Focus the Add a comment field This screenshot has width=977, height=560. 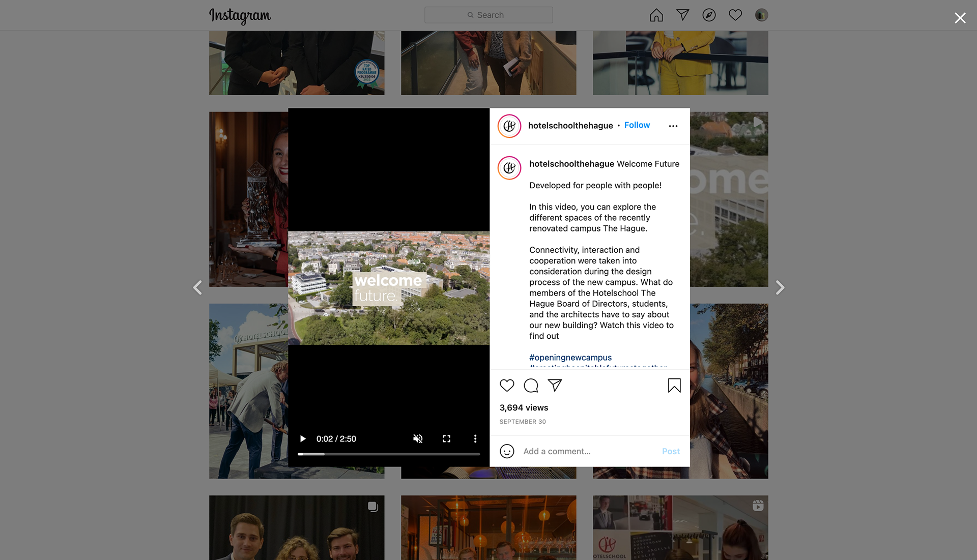coord(585,451)
